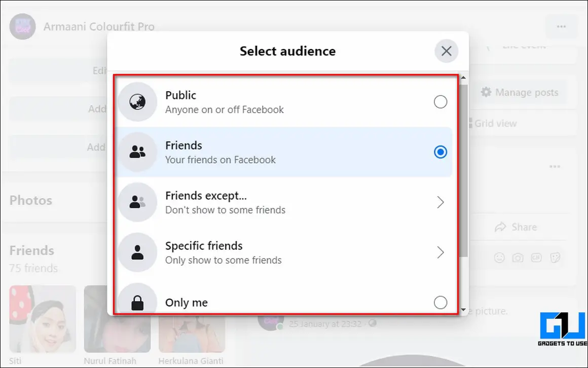Attach a photo with camera icon
Screen dimensions: 588x368
(518, 257)
